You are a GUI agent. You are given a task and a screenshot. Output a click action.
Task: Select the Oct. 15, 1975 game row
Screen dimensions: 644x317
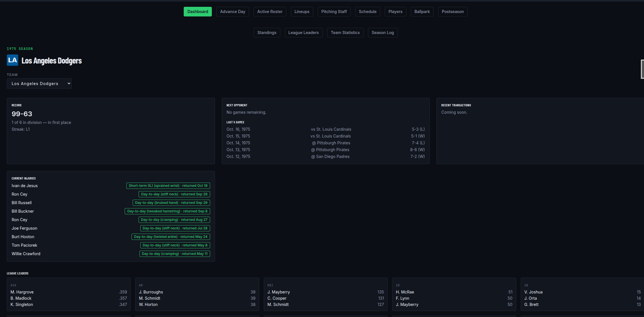click(x=325, y=136)
